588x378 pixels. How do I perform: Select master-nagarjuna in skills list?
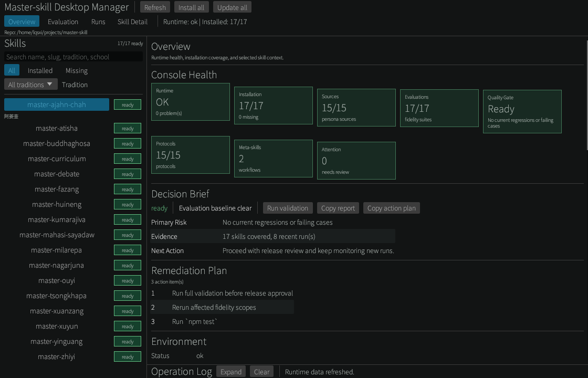coord(57,265)
